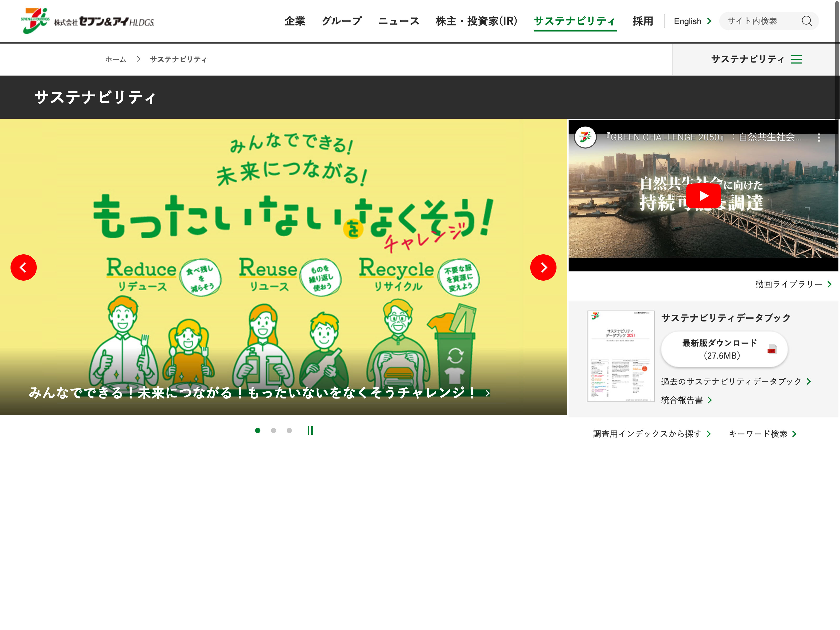Open the Sustainability Data Book 2021 thumbnail
The width and height of the screenshot is (840, 630).
click(621, 356)
